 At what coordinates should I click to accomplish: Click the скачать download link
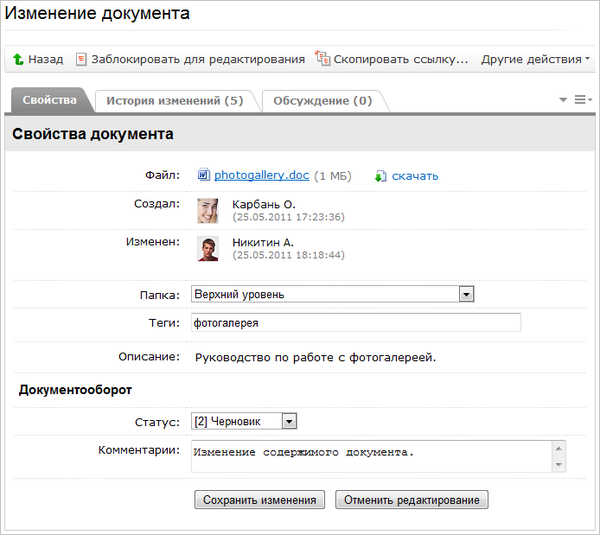414,177
